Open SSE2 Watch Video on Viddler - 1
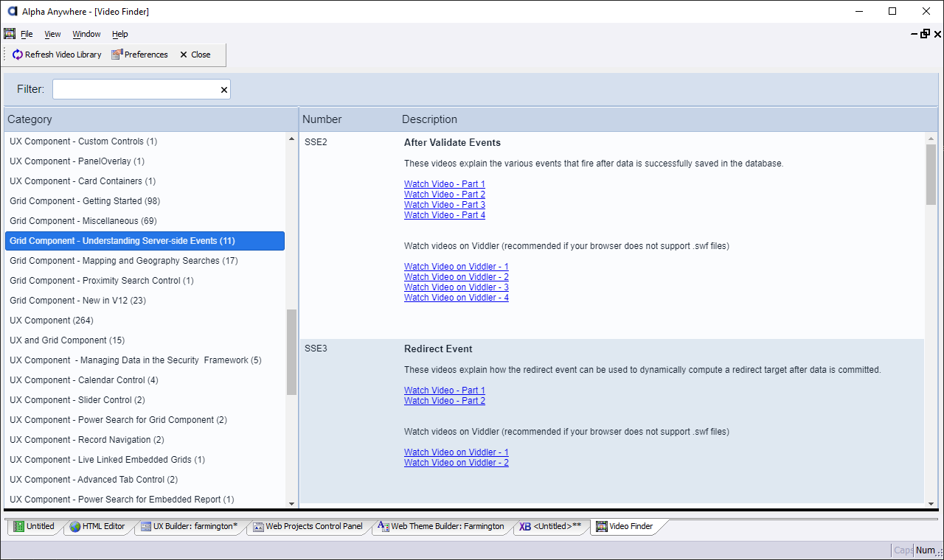Viewport: 944px width, 560px height. click(457, 267)
